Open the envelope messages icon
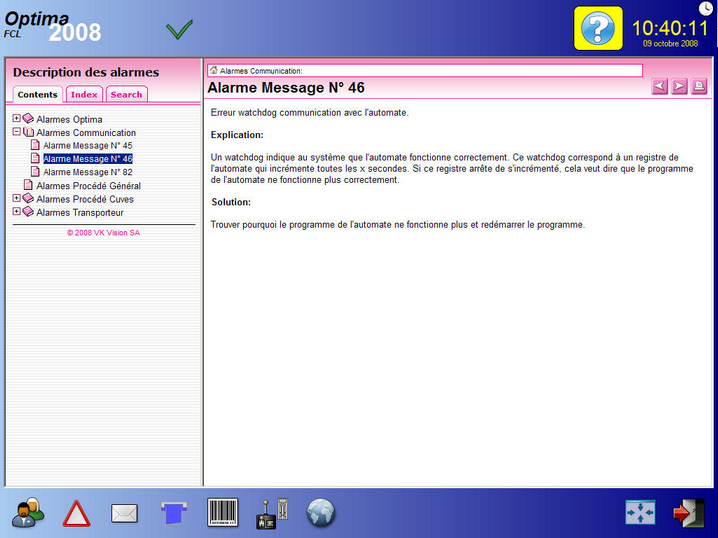The width and height of the screenshot is (718, 538). point(124,514)
